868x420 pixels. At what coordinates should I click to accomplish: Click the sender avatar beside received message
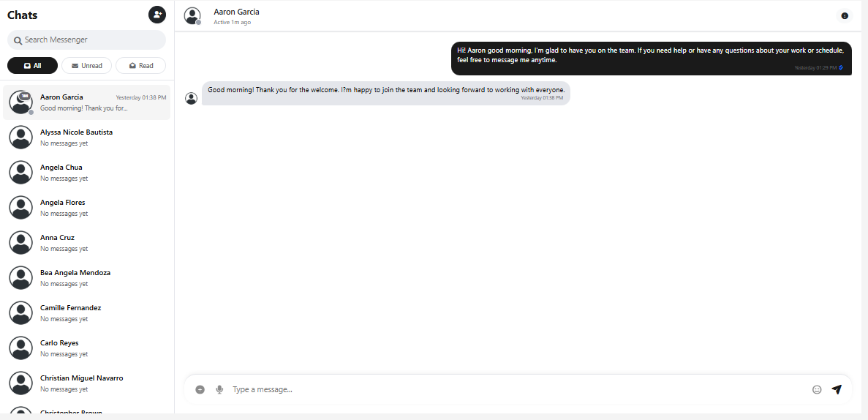(x=192, y=98)
